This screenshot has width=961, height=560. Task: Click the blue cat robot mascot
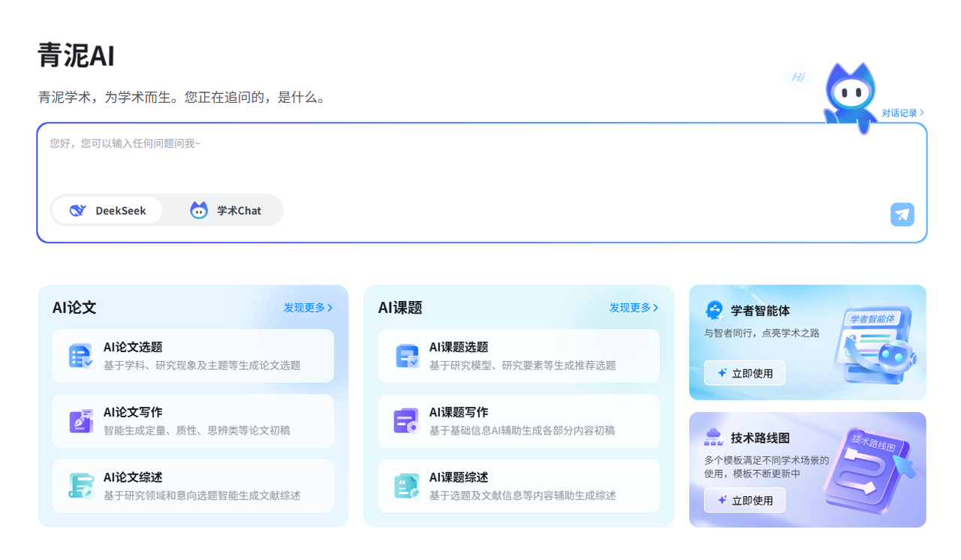[850, 98]
